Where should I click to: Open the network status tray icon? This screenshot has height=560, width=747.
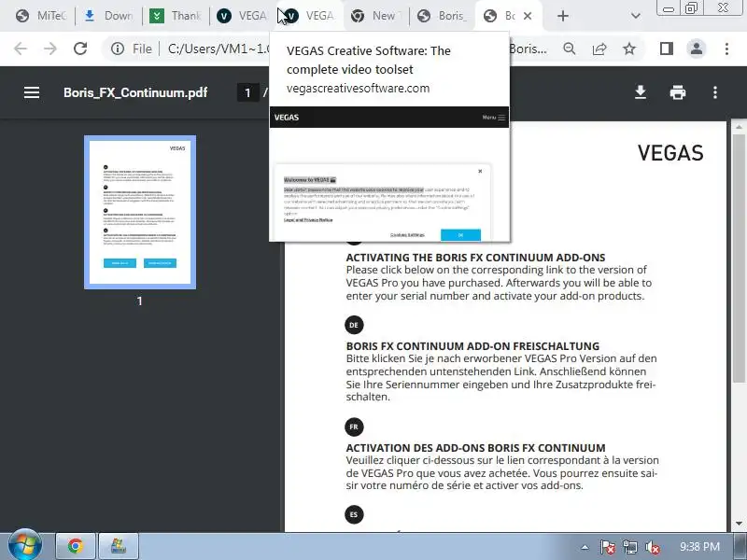tap(629, 547)
